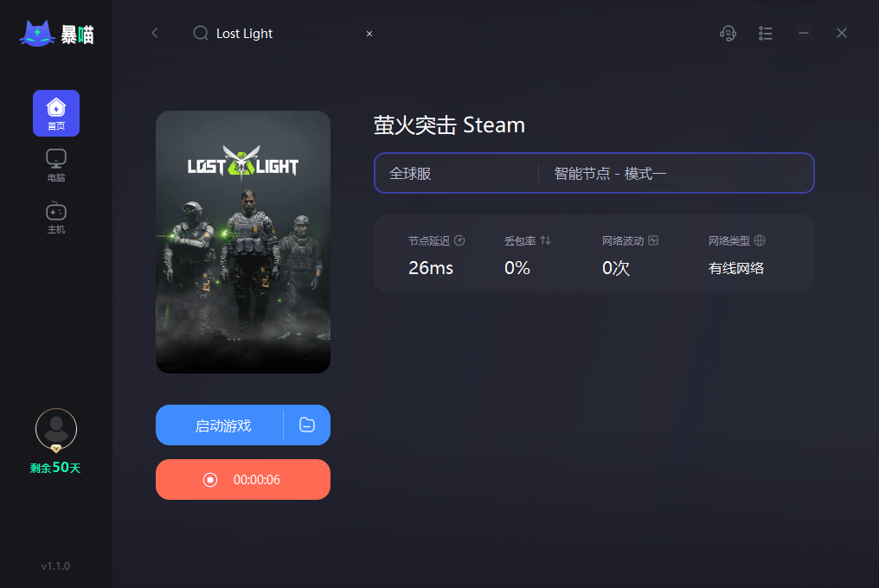This screenshot has height=588, width=879.
Task: Click the 节点延迟 latency gauge icon
Action: (x=460, y=240)
